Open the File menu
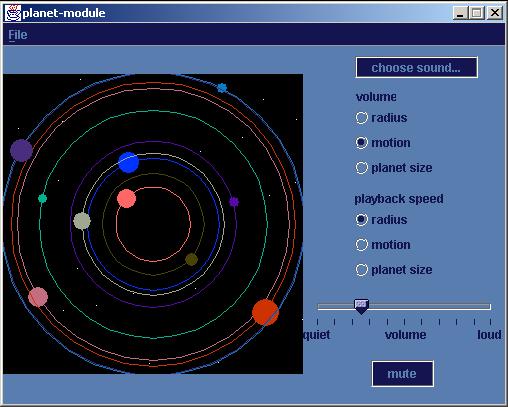Screen dimensions: 508x407 pyautogui.click(x=18, y=35)
